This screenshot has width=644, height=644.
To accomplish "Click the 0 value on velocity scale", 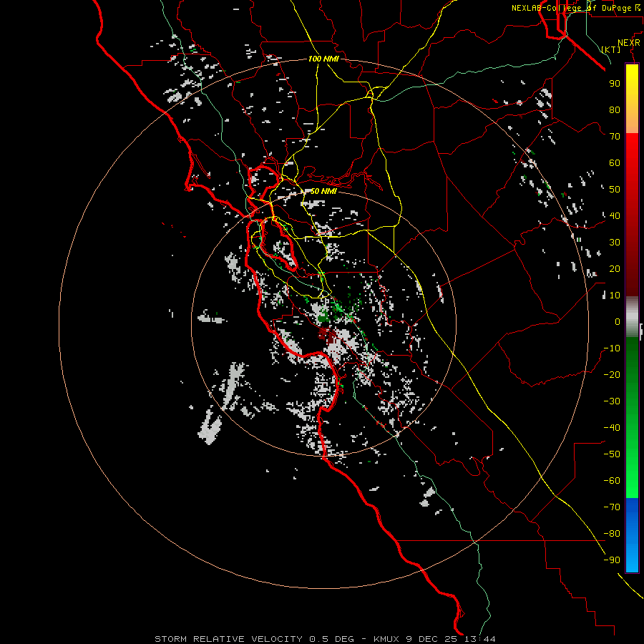I will click(618, 322).
